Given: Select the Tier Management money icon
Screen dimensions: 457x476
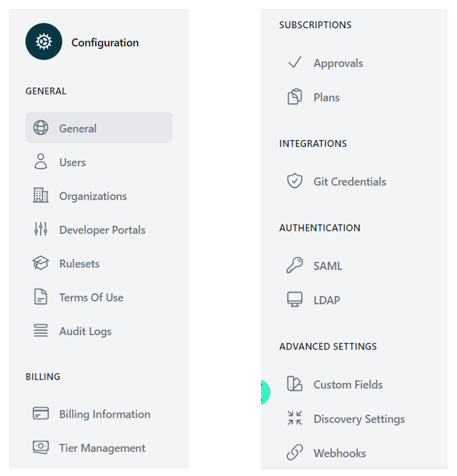Looking at the screenshot, I should pyautogui.click(x=41, y=448).
